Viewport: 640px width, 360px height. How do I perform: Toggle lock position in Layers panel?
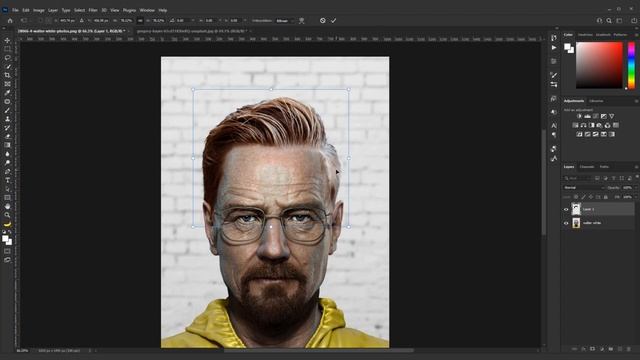(591, 197)
